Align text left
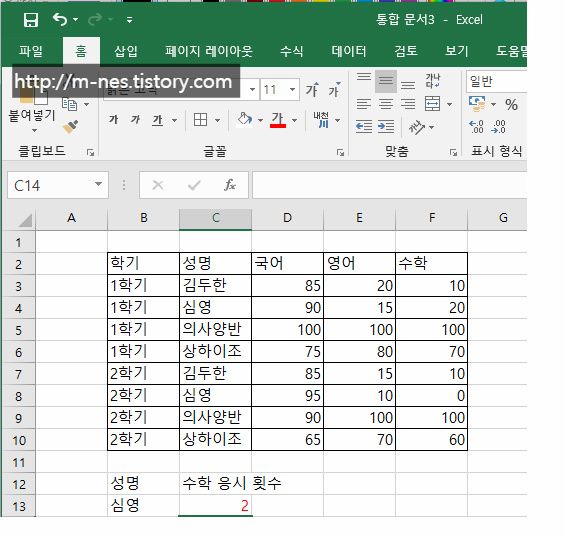 coord(364,104)
